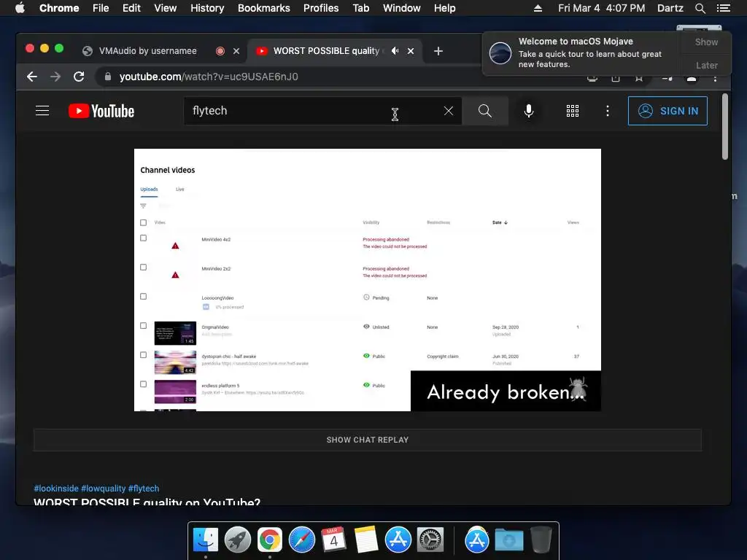
Task: Click the Chrome menu three dots
Action: pyautogui.click(x=715, y=79)
